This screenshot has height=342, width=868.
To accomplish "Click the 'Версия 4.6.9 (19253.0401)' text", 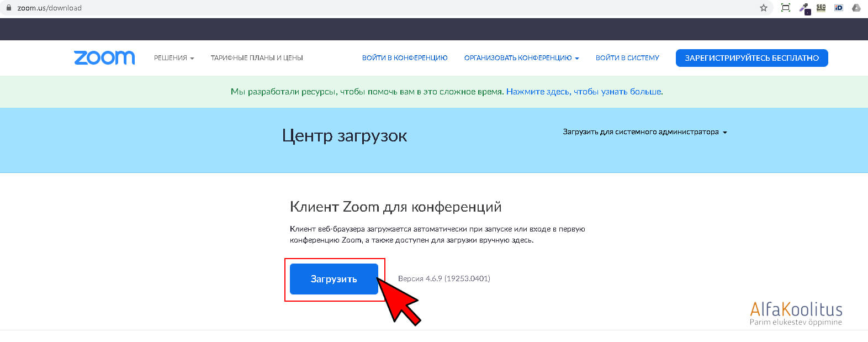I will pos(444,278).
